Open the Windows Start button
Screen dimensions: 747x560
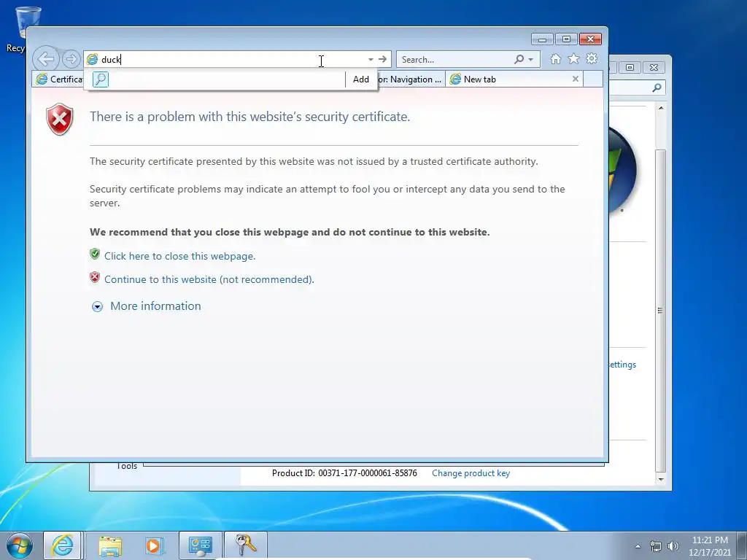pyautogui.click(x=19, y=545)
